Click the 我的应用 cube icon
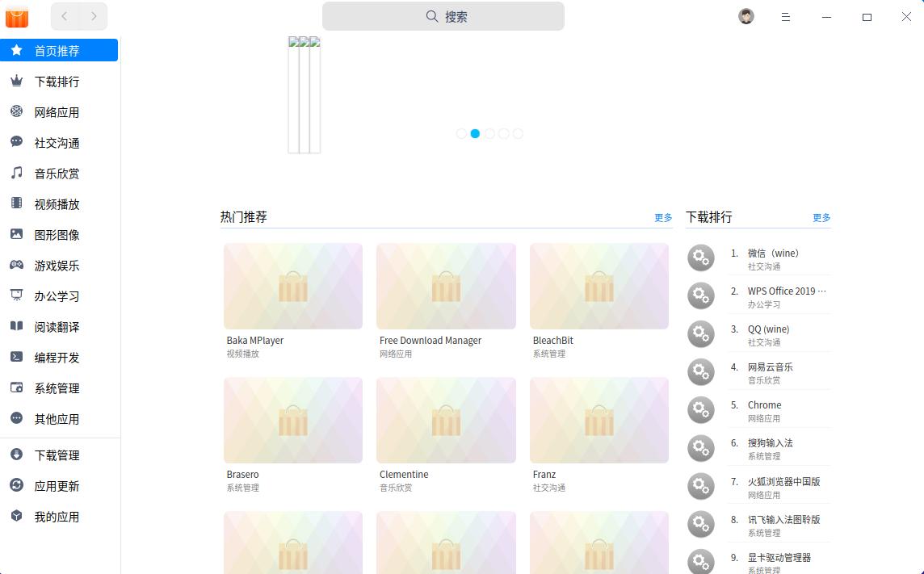924x574 pixels. pyautogui.click(x=16, y=516)
